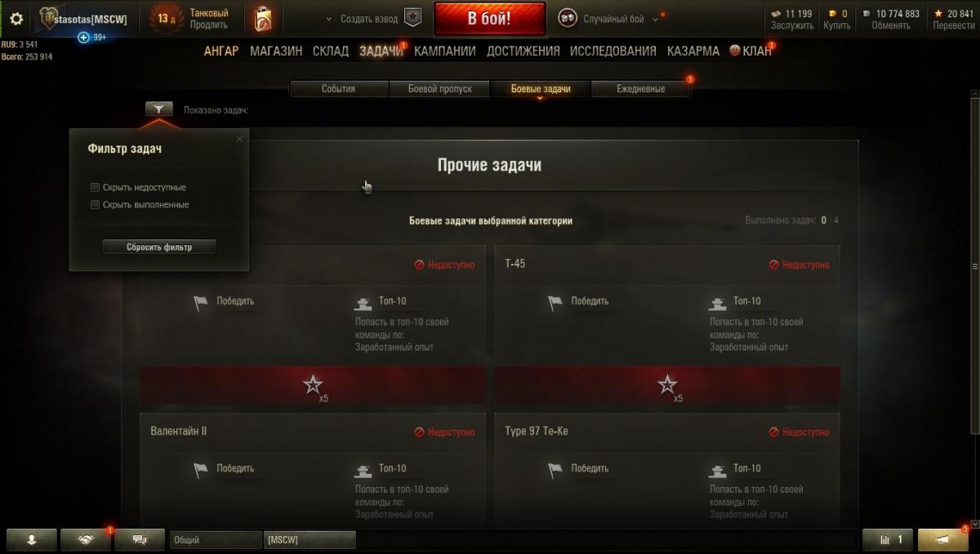Open the personal reserves canister icon
This screenshot has width=980, height=554.
point(263,18)
